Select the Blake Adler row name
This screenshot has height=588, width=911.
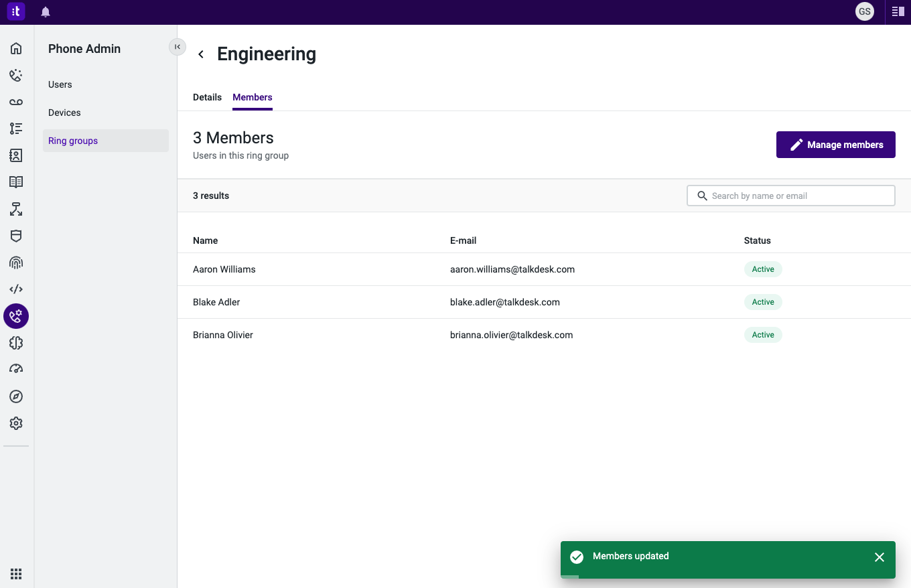point(216,302)
